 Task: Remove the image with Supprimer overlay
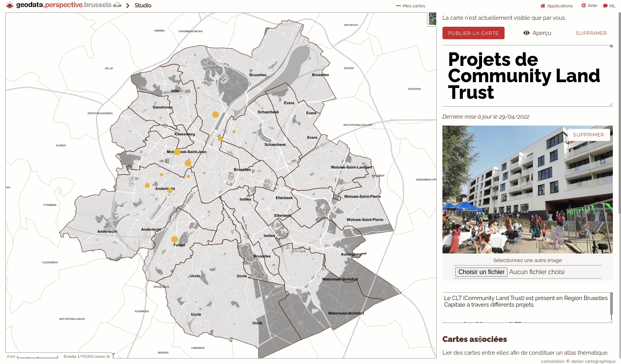click(588, 135)
